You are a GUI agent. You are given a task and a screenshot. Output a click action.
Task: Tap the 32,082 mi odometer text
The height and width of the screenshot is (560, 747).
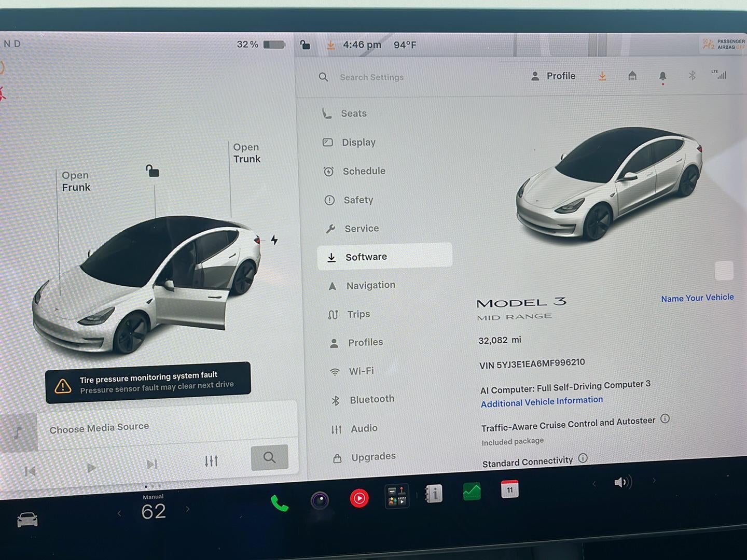500,340
